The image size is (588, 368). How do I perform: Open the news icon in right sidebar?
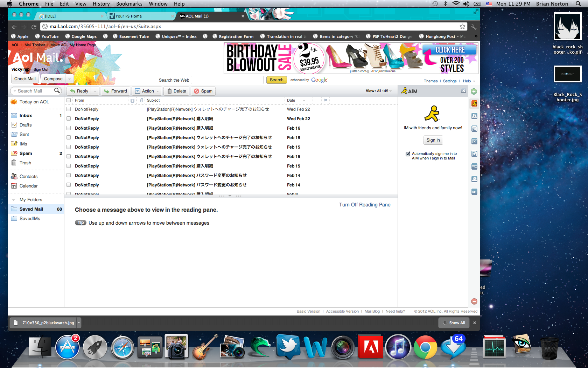pos(474,166)
